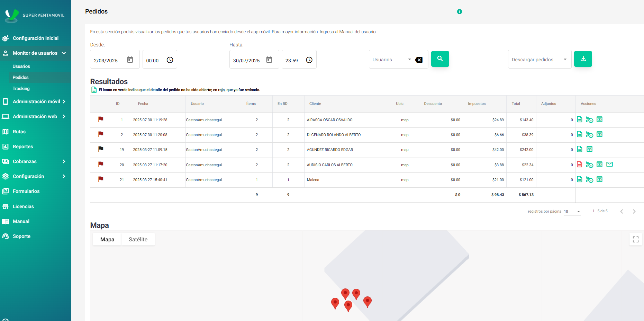The width and height of the screenshot is (644, 321).
Task: Click the email envelope icon for AUDISIO CARLOS ALBERTO
Action: tap(610, 164)
